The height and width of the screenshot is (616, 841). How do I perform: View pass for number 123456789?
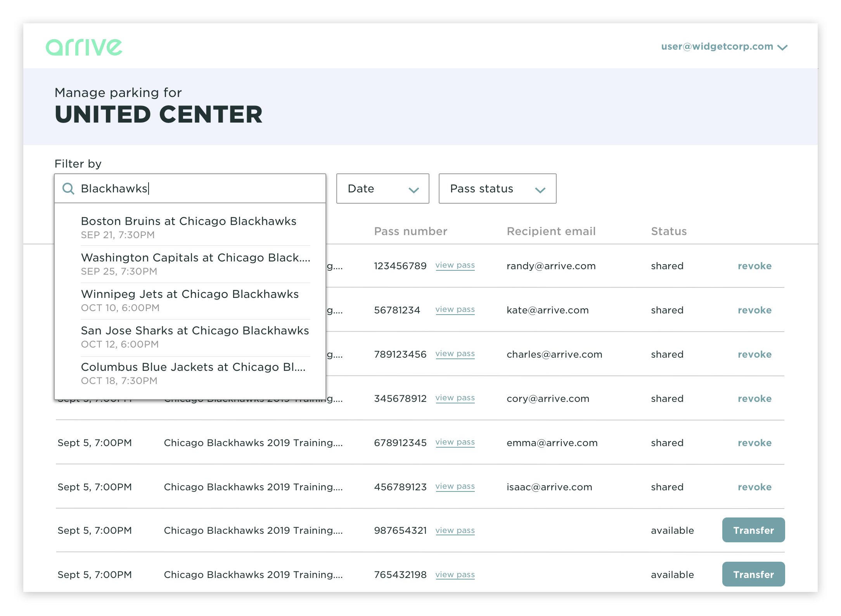click(455, 266)
